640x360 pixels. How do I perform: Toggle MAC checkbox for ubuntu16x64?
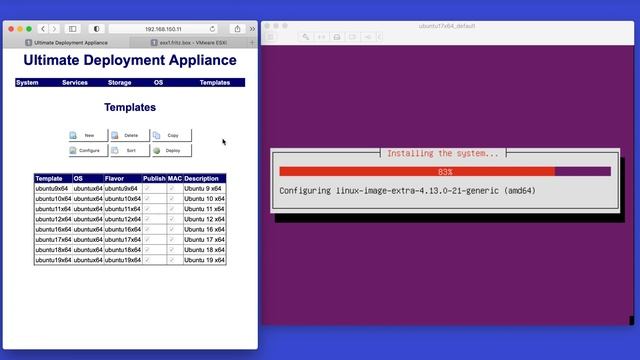(171, 229)
